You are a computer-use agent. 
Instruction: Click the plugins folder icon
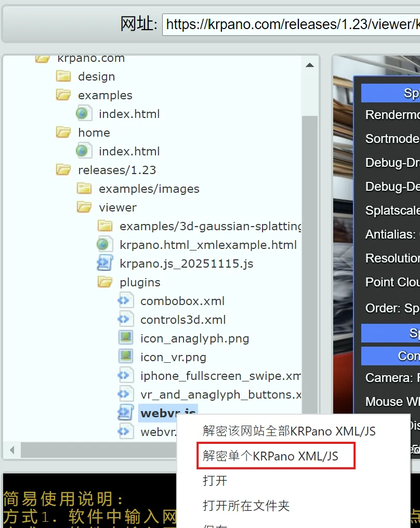pyautogui.click(x=105, y=282)
